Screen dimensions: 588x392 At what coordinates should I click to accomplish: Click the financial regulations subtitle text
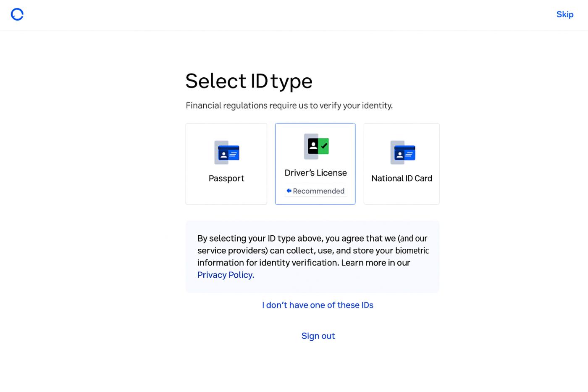(289, 105)
